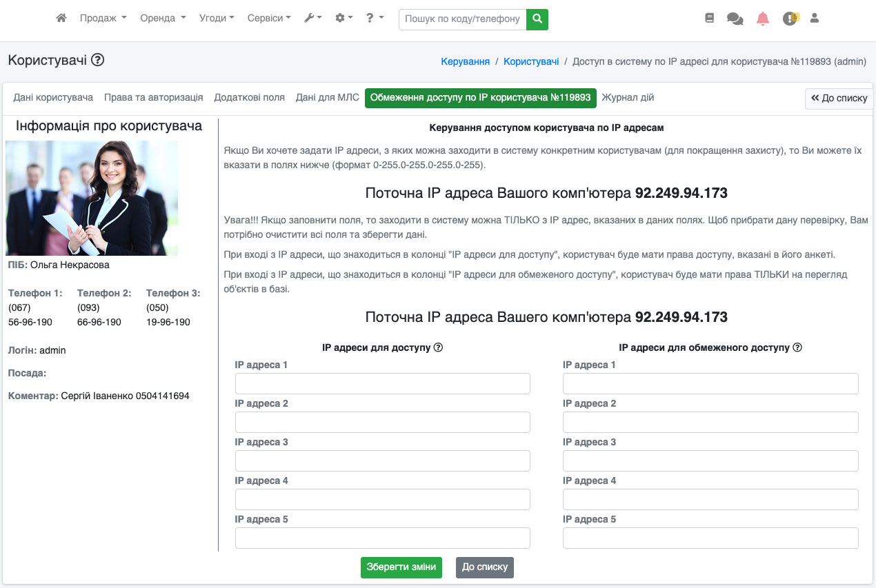Click the user profile icon

tap(814, 19)
